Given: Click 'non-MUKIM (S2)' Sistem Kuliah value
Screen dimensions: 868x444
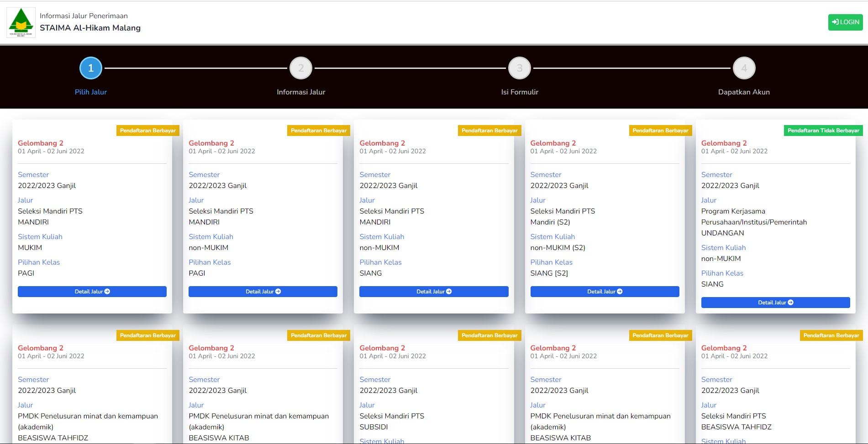Looking at the screenshot, I should 558,248.
